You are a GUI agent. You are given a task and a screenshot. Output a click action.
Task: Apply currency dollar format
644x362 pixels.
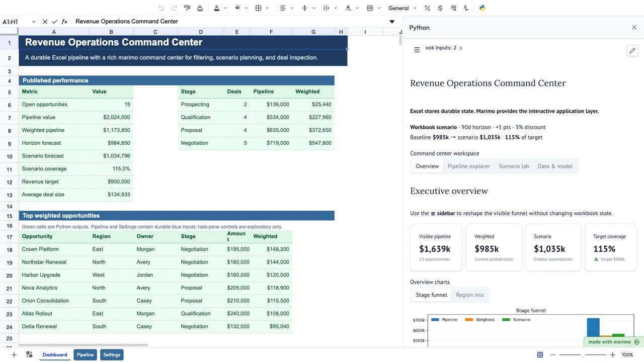click(440, 8)
